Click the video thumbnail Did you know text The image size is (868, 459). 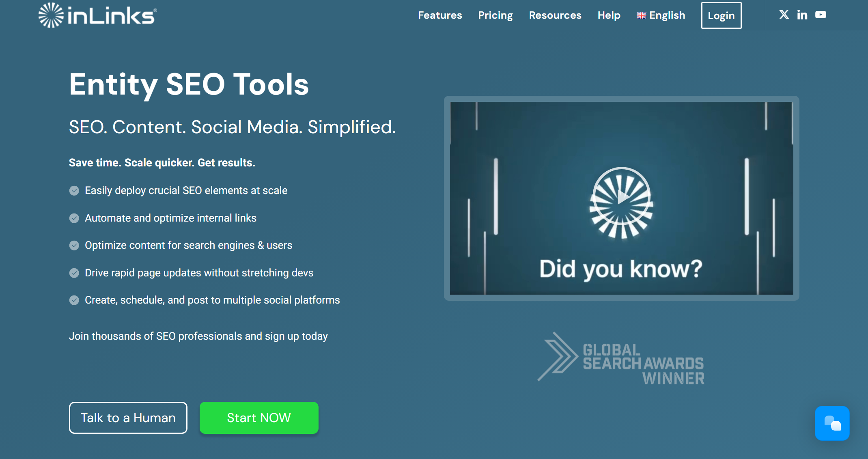pyautogui.click(x=621, y=269)
